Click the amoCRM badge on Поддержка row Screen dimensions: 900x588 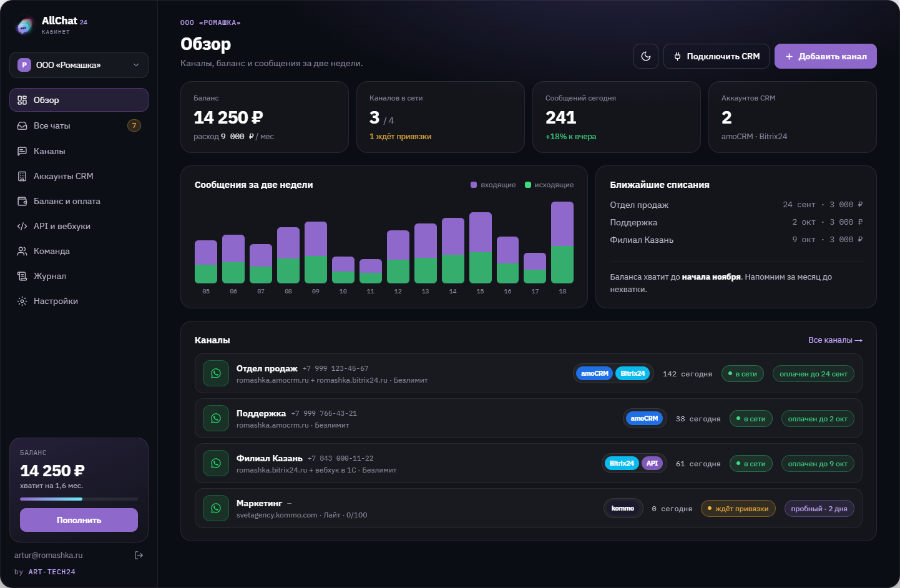[644, 418]
